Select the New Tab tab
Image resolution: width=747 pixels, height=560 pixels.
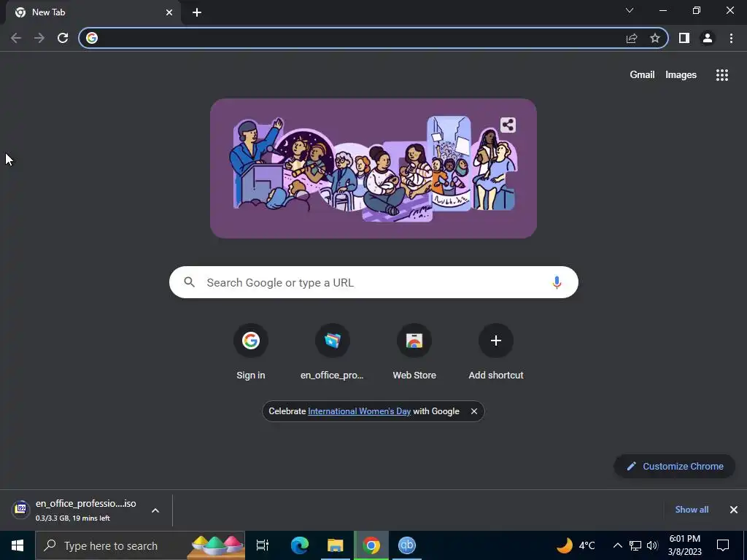coord(93,12)
